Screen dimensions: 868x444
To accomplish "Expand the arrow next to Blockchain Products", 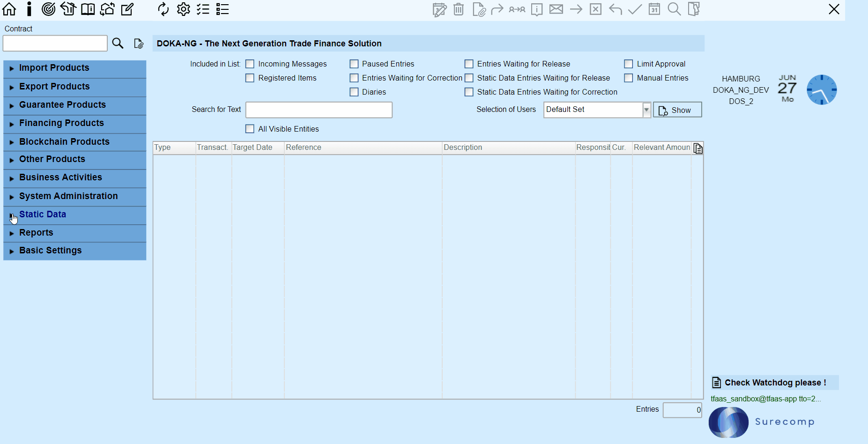I will coord(12,142).
